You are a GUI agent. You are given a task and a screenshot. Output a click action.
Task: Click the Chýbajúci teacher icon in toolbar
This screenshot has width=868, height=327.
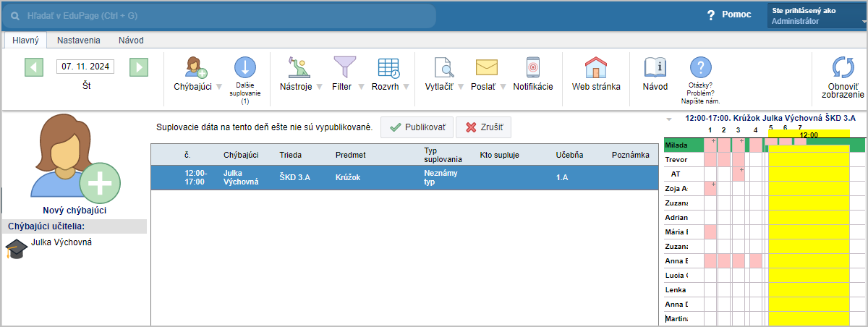tap(195, 67)
